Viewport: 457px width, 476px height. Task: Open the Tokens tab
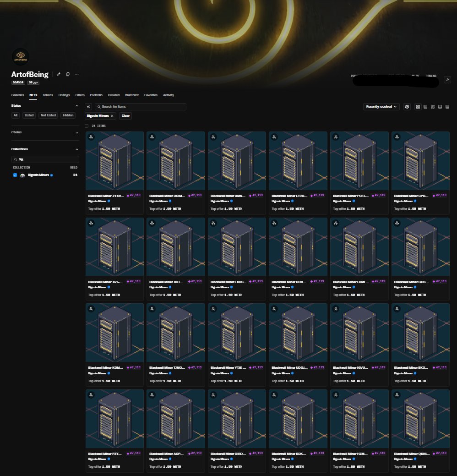point(48,95)
